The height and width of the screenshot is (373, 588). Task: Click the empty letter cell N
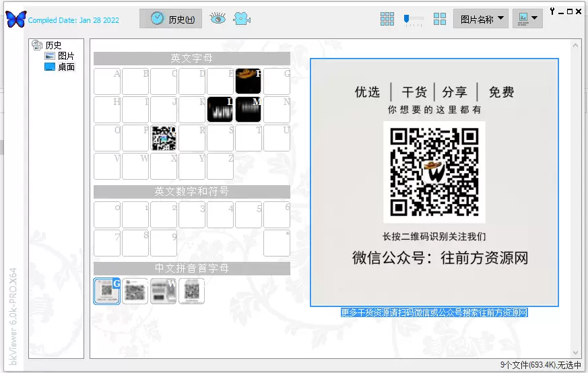(x=277, y=110)
